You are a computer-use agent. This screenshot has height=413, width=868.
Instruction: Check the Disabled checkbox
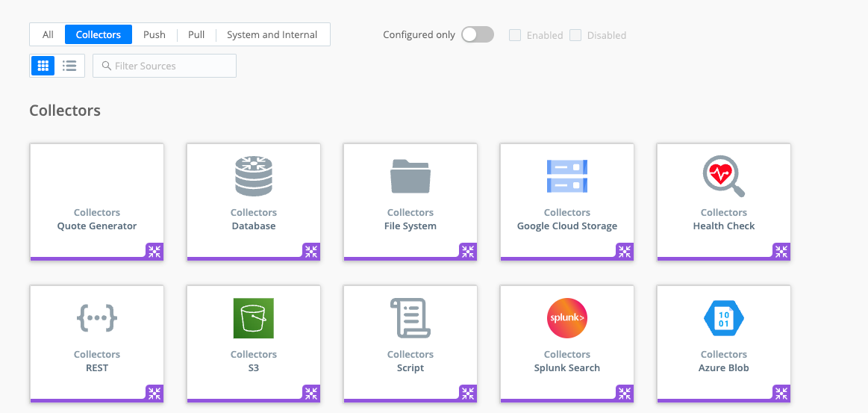[575, 35]
